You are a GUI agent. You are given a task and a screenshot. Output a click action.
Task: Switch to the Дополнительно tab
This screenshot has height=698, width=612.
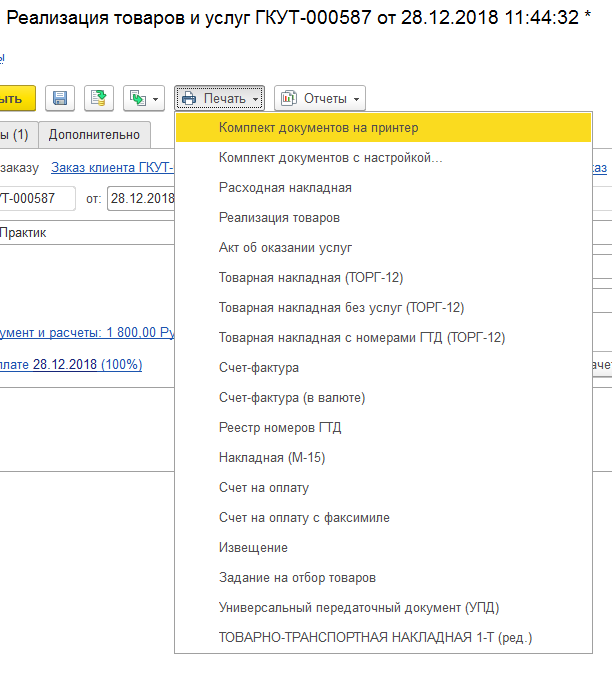(94, 134)
